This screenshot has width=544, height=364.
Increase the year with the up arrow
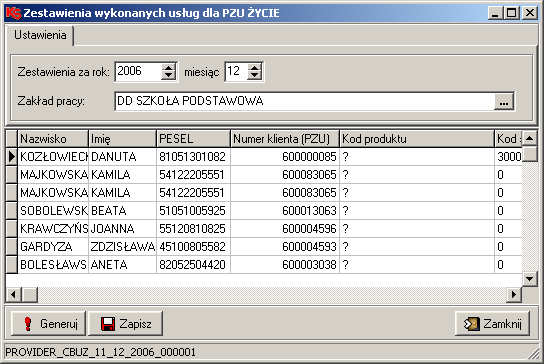tap(169, 67)
